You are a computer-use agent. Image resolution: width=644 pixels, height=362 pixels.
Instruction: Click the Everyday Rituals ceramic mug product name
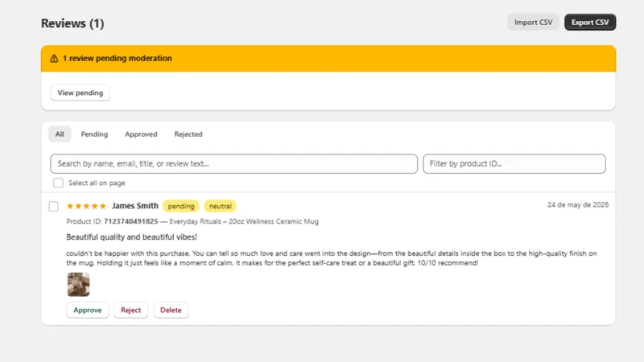click(244, 221)
